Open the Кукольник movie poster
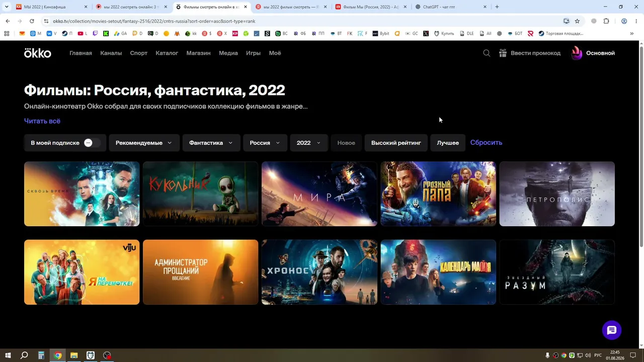Image resolution: width=644 pixels, height=362 pixels. click(200, 194)
